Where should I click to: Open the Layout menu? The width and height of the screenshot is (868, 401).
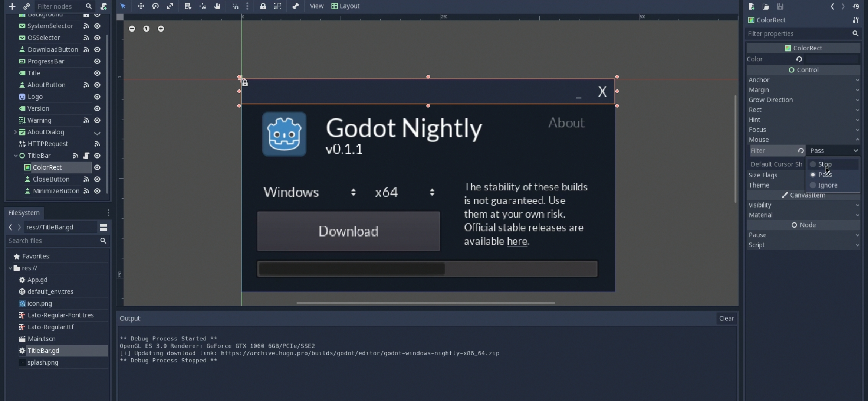[x=345, y=6]
